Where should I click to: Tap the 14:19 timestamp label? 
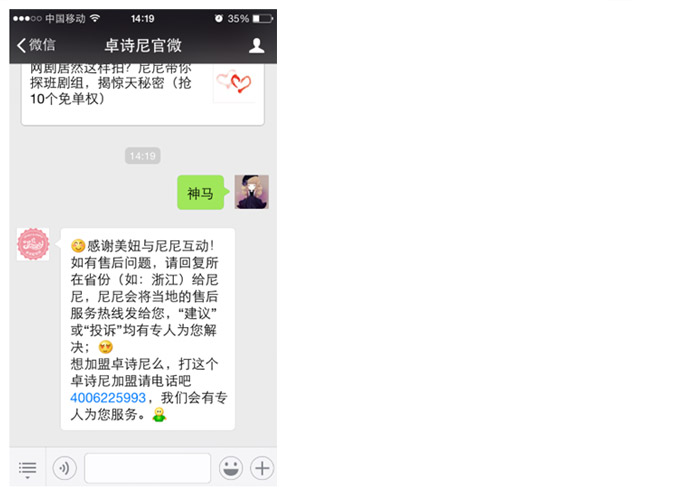142,156
